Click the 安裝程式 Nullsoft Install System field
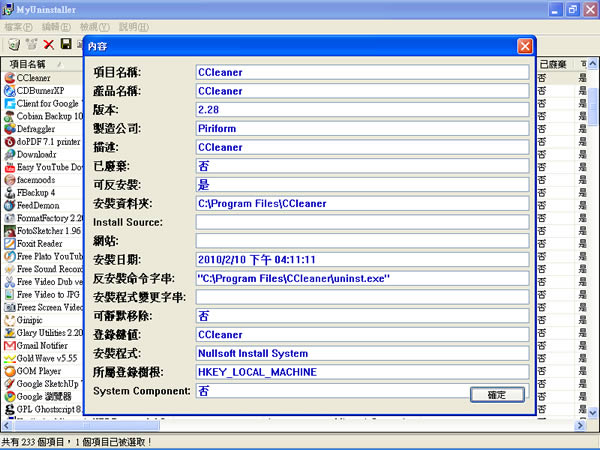 pyautogui.click(x=362, y=354)
